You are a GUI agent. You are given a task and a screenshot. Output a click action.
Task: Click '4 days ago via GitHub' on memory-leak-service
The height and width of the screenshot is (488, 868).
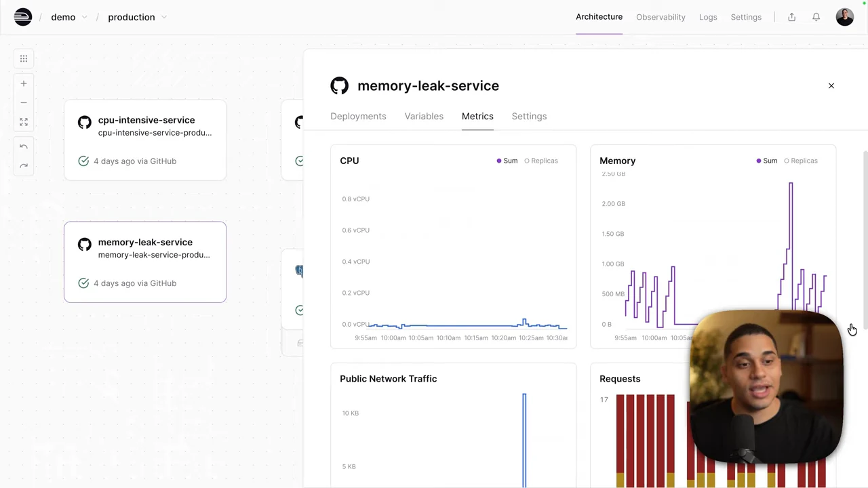135,283
